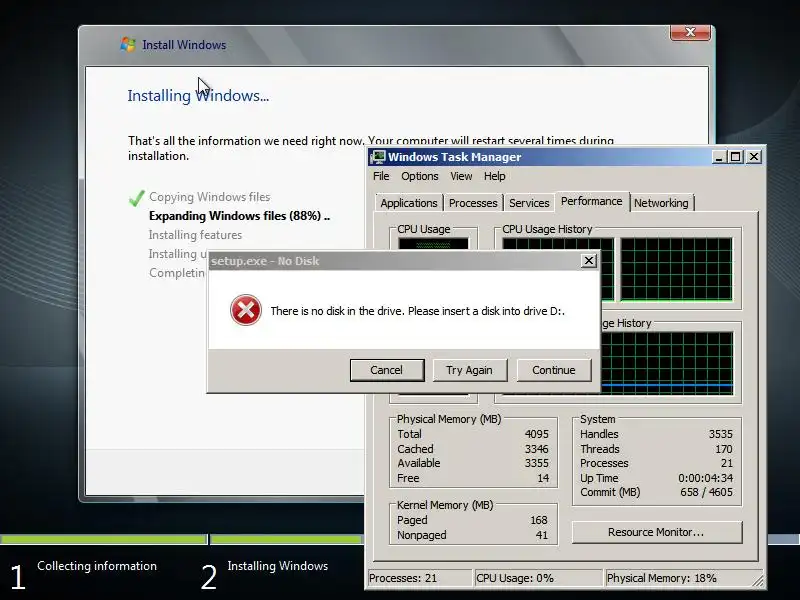Click the System Processes value 21
800x600 pixels.
coord(727,463)
